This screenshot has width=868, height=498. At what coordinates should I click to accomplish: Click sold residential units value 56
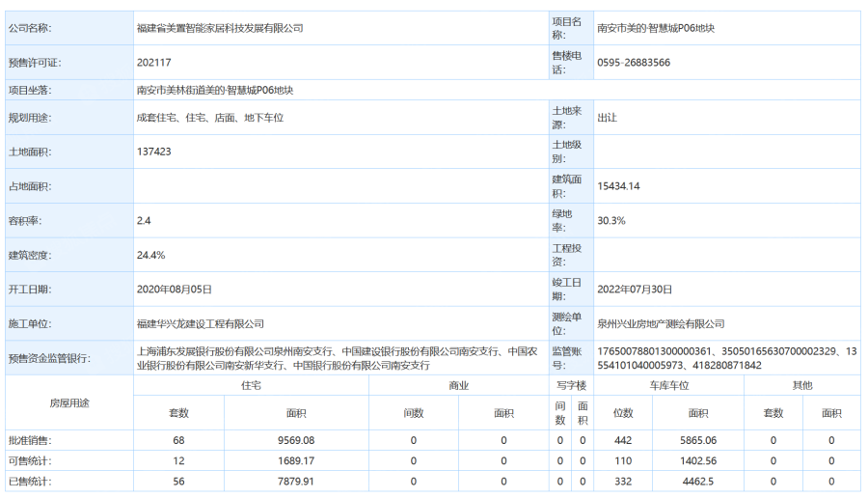tap(178, 482)
